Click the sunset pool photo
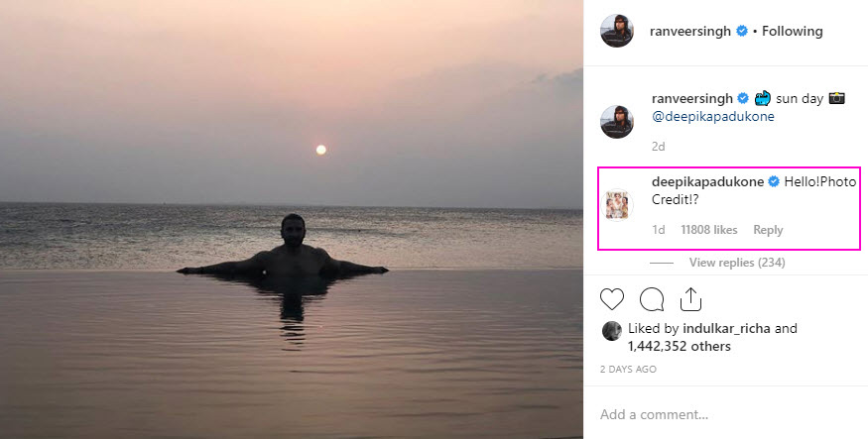868x439 pixels. [x=292, y=219]
